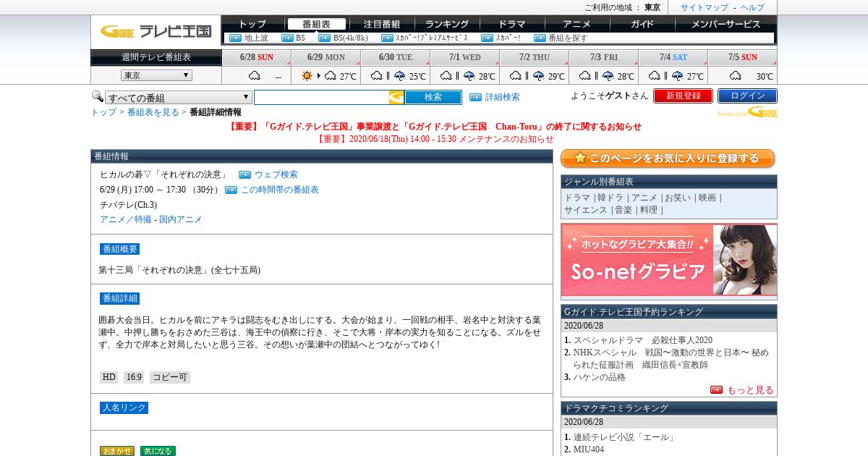868x456 pixels.
Task: Click the 週間テレビ番組表 header
Action: 156,57
